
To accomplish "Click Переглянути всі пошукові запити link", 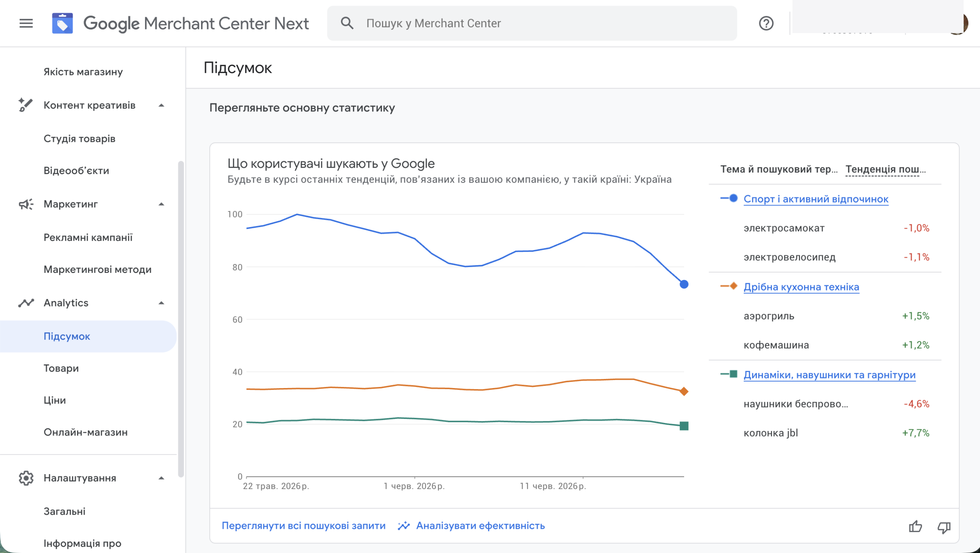I will pos(304,526).
